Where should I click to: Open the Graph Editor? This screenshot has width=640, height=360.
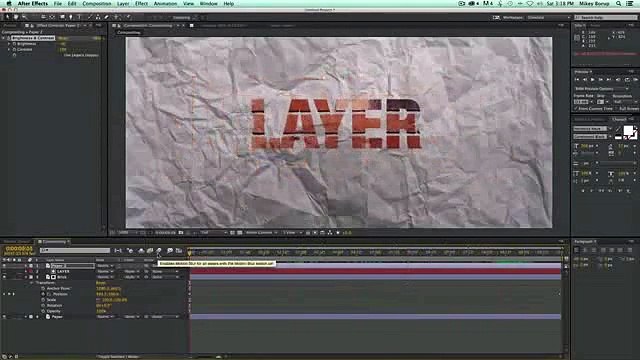179,251
